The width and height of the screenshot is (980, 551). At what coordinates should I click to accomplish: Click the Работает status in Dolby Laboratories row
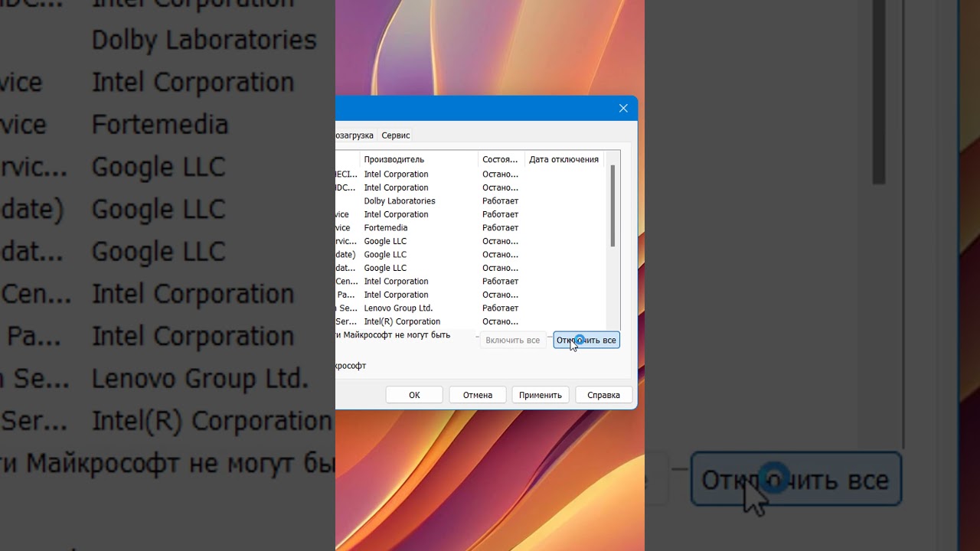(500, 201)
